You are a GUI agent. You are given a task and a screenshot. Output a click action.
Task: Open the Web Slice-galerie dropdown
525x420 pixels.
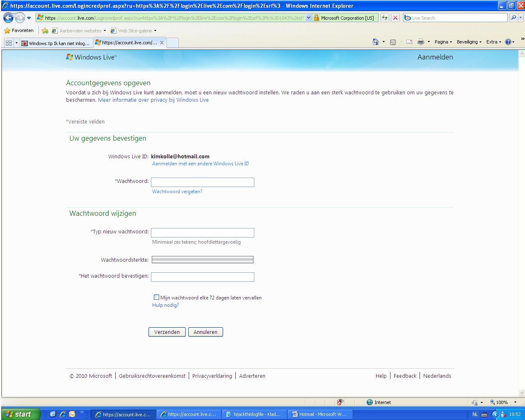pyautogui.click(x=134, y=31)
